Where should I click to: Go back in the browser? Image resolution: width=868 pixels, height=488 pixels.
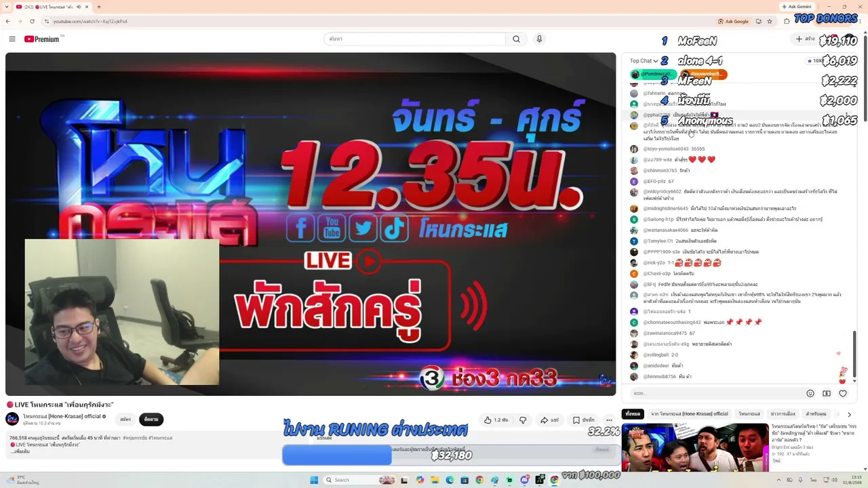pos(8,21)
